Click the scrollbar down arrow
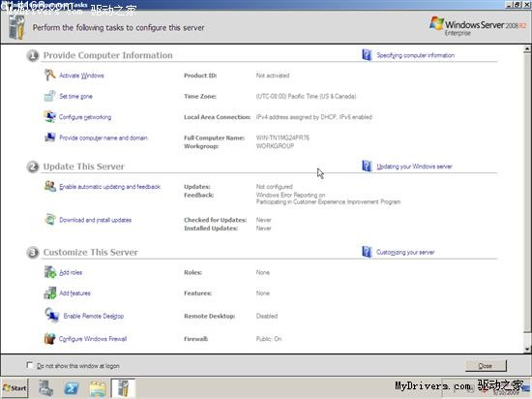The height and width of the screenshot is (399, 532). (x=527, y=349)
